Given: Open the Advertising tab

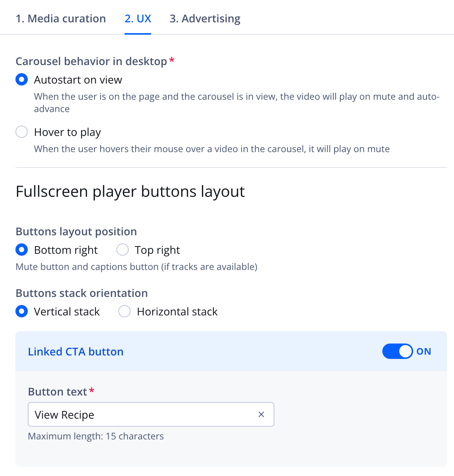Looking at the screenshot, I should (205, 18).
